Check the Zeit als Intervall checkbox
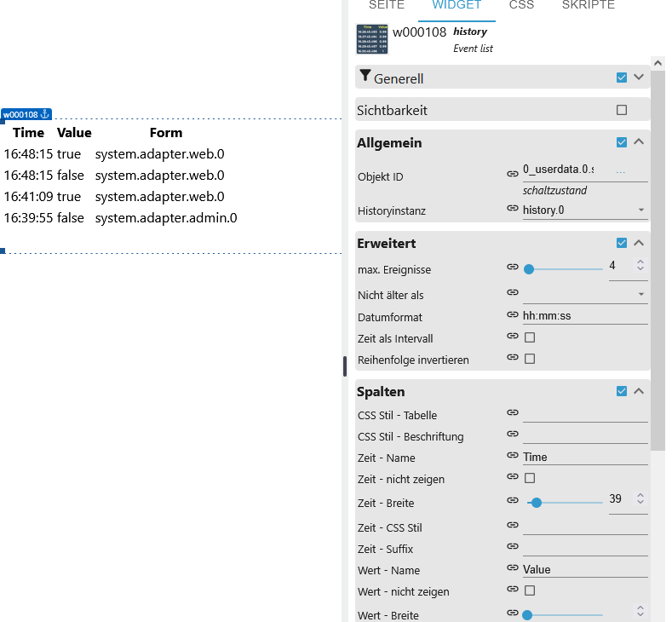Viewport: 672px width, 622px height. [x=530, y=337]
